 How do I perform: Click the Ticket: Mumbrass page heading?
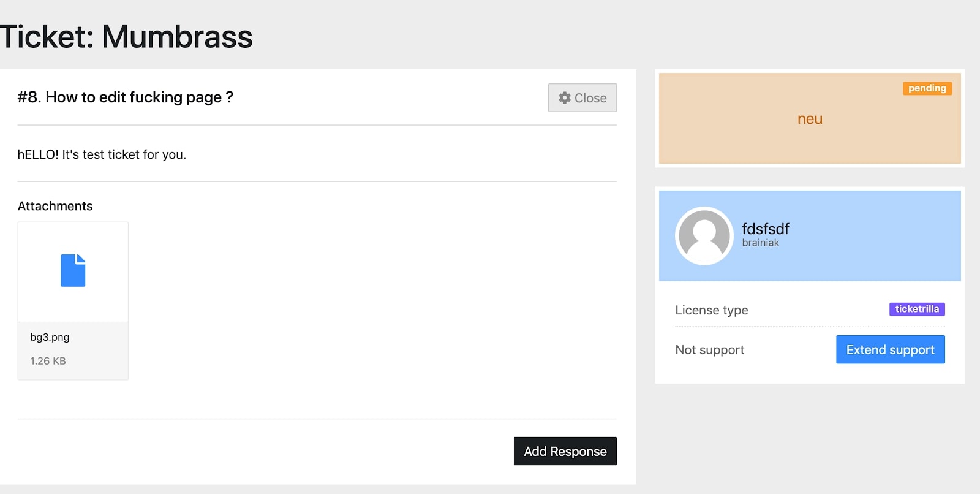tap(126, 37)
